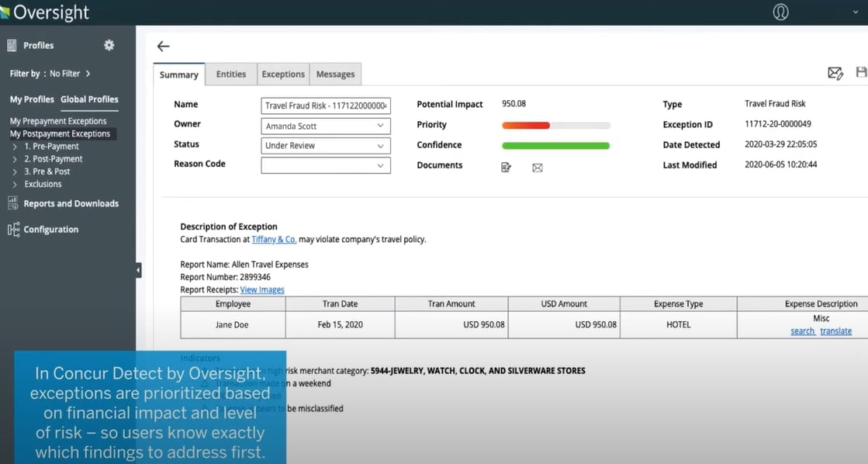Click the USD Amount column header
Viewport: 868px width, 464px height.
coord(564,304)
